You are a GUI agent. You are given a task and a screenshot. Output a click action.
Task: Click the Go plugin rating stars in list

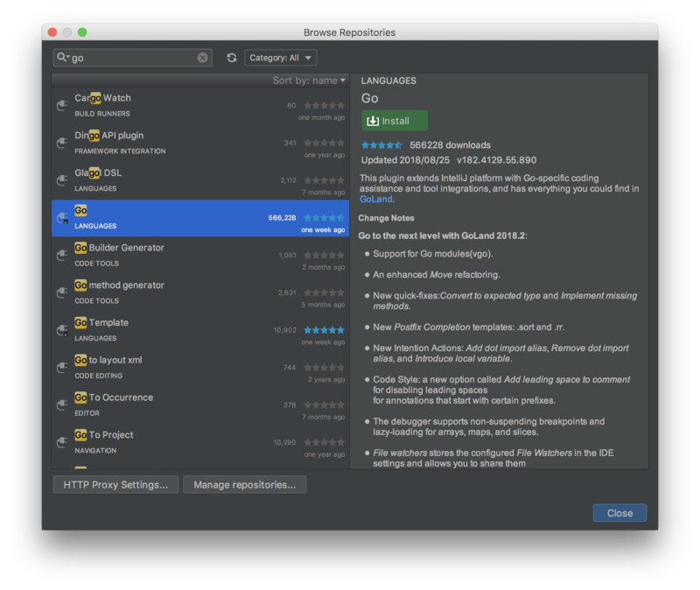point(324,217)
